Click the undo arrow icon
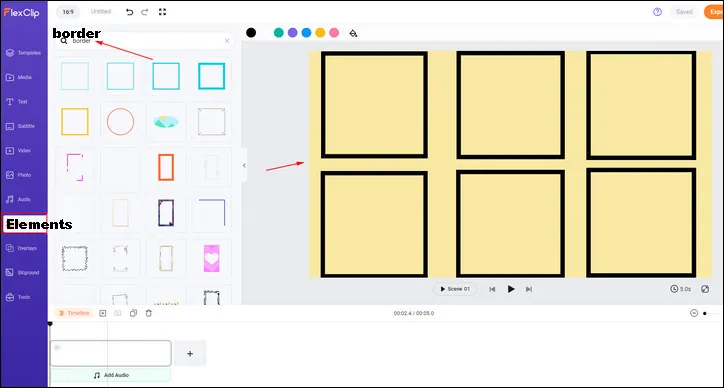 pyautogui.click(x=129, y=12)
